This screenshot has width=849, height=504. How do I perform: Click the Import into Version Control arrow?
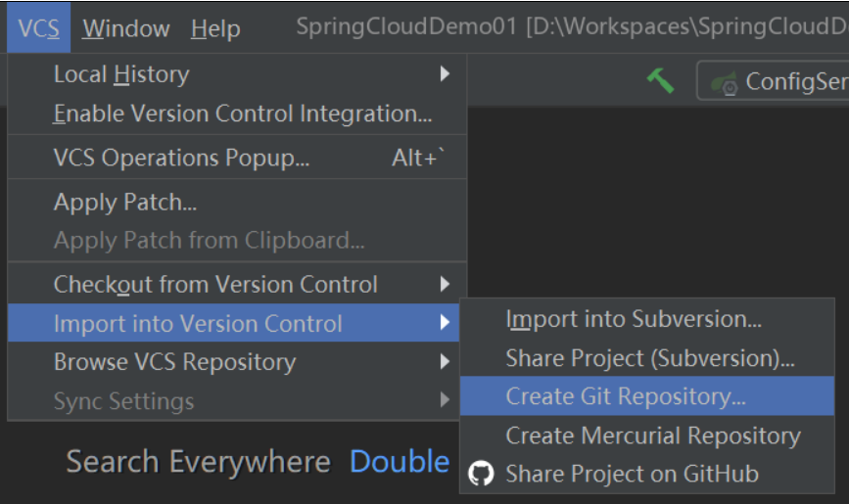(x=445, y=323)
